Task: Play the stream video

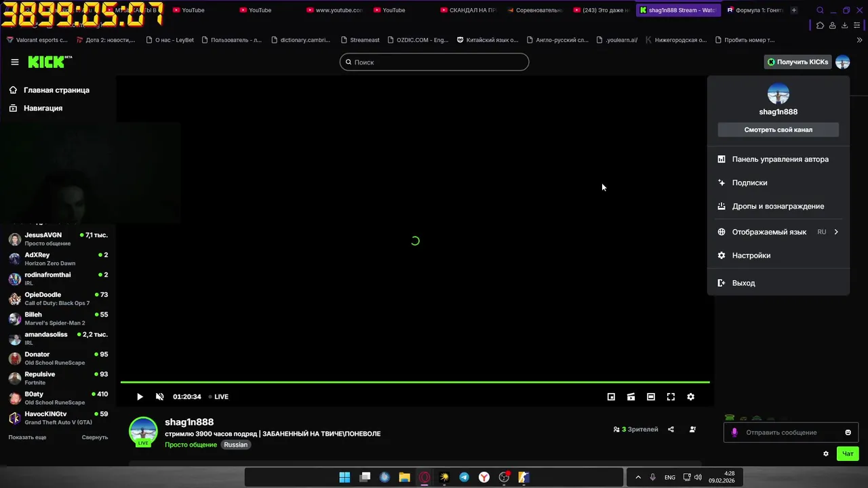Action: tap(140, 396)
